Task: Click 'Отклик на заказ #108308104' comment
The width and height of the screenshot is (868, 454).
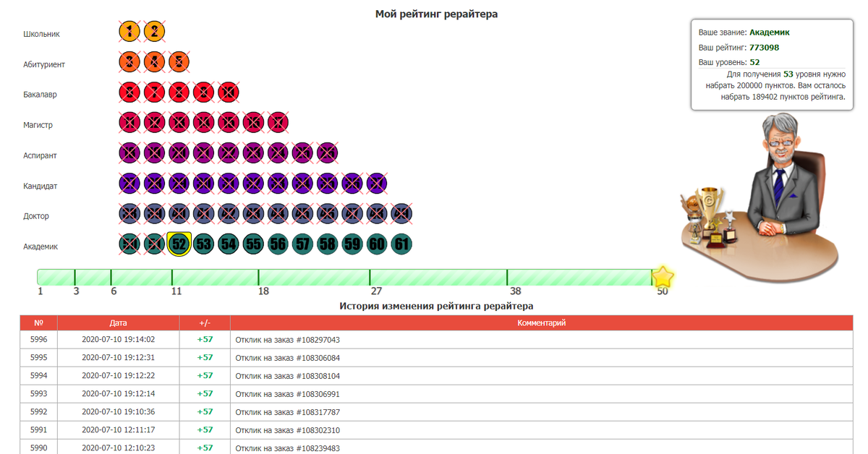Action: click(288, 376)
